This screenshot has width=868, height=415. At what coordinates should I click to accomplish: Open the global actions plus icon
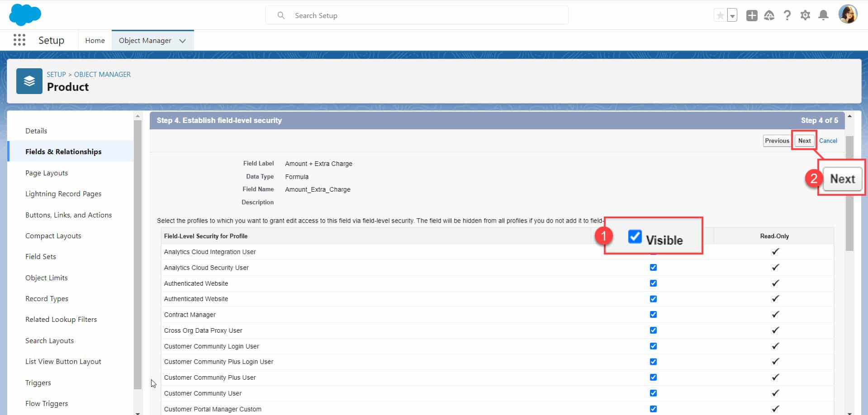tap(752, 15)
